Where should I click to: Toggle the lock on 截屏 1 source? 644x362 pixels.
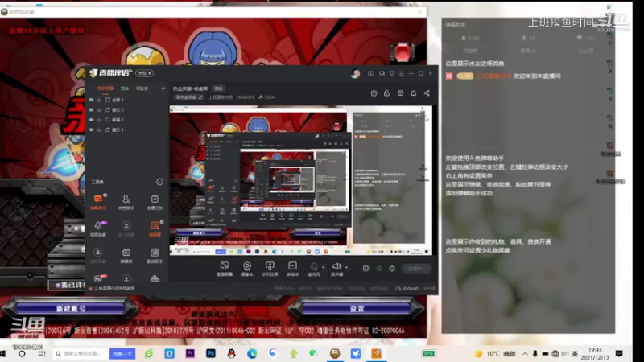pos(99,120)
